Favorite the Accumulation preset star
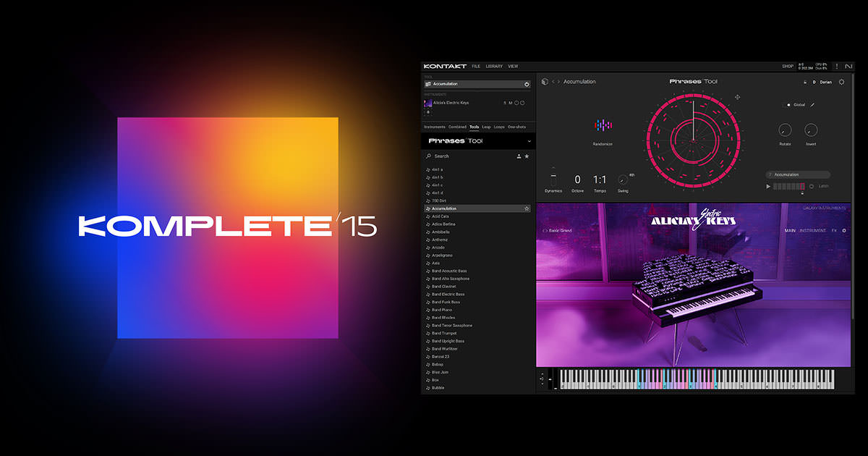This screenshot has height=456, width=868. (527, 208)
